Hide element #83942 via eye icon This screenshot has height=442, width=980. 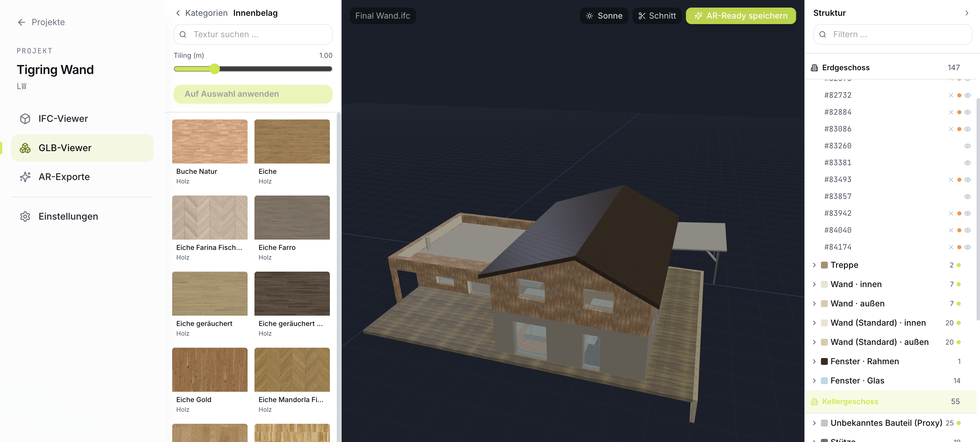pyautogui.click(x=968, y=213)
